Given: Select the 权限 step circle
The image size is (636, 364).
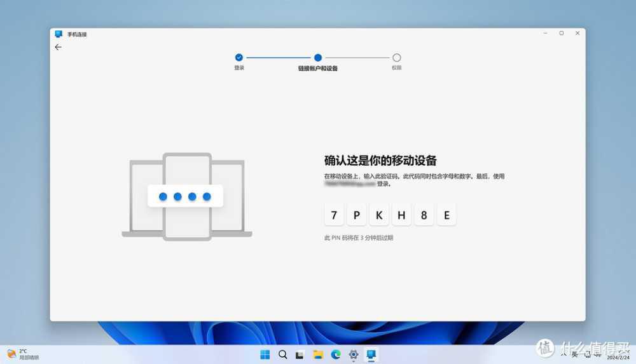Looking at the screenshot, I should point(397,58).
